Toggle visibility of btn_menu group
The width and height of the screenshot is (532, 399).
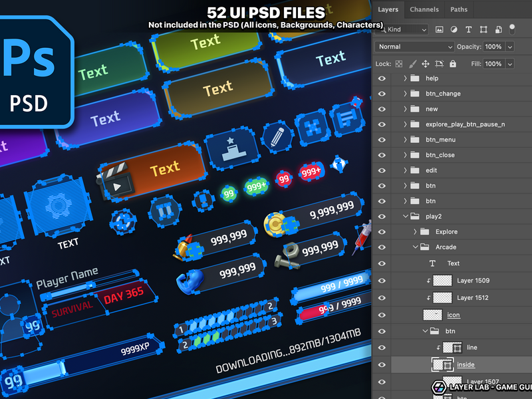point(382,140)
